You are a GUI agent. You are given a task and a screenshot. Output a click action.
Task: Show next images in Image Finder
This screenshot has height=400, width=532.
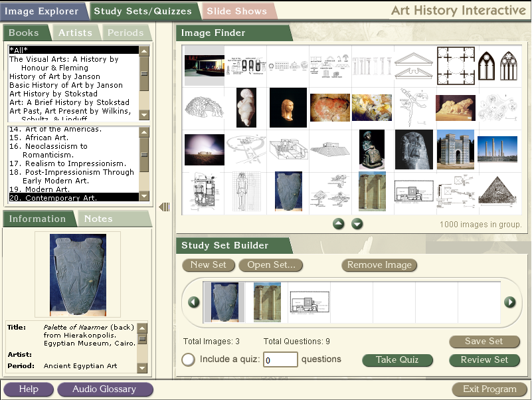click(357, 224)
